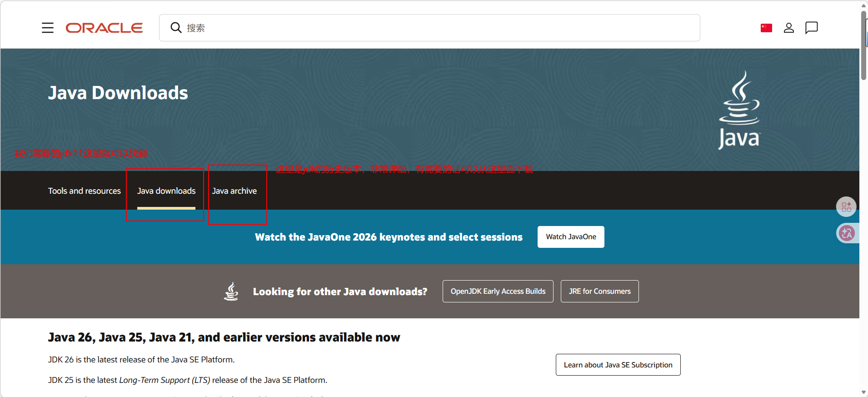This screenshot has width=868, height=397.
Task: Click the 'Watch the JavaOne 2026 keynotes' banner text
Action: [389, 237]
